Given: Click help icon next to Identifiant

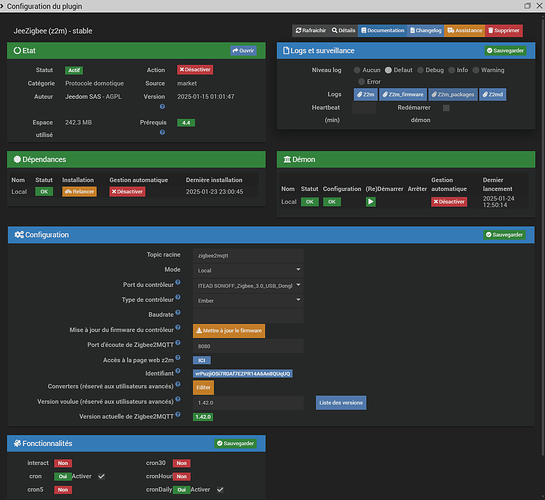Looking at the screenshot, I should (178, 371).
